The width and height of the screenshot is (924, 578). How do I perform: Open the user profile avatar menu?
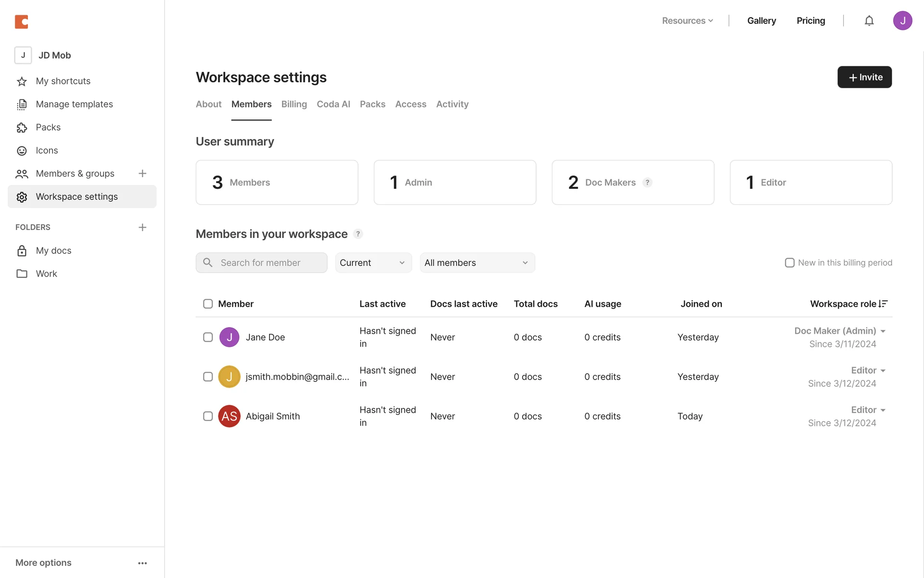[902, 21]
